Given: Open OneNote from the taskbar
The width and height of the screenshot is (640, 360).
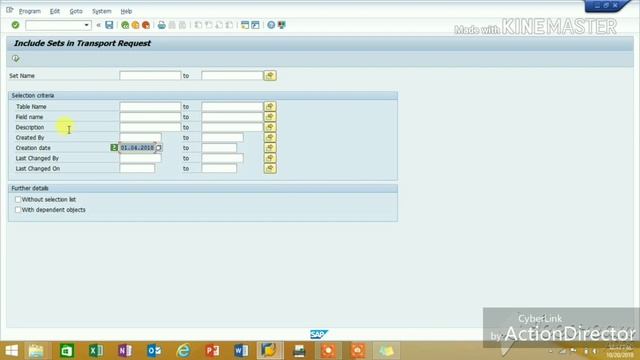Looking at the screenshot, I should 125,351.
